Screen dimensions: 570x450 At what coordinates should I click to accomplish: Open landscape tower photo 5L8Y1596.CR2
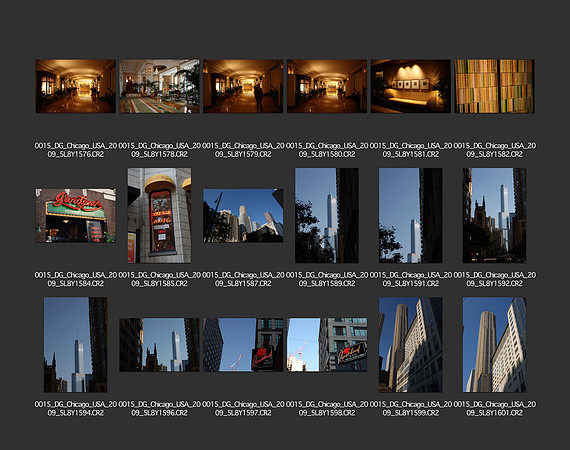click(x=159, y=345)
